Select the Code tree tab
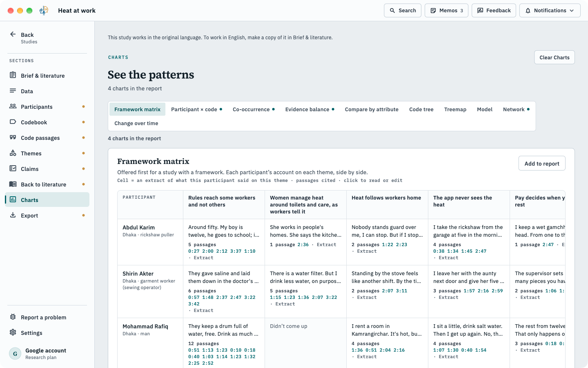The height and width of the screenshot is (368, 588). tap(421, 109)
